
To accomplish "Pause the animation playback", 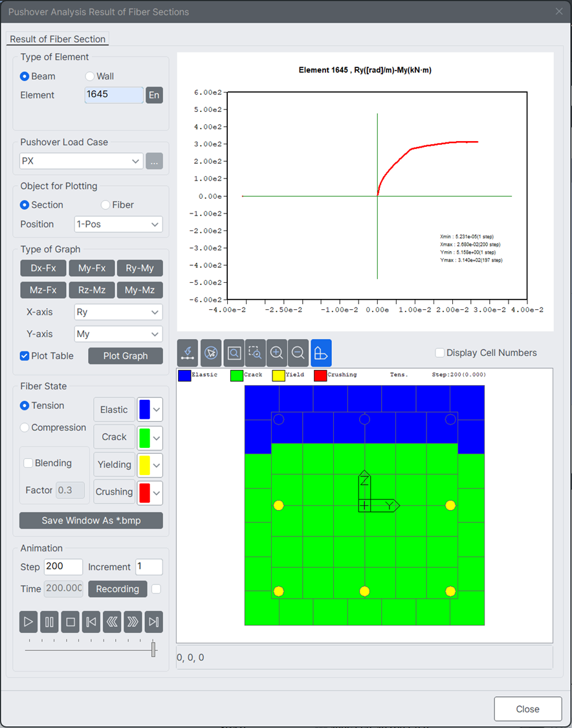I will point(49,622).
